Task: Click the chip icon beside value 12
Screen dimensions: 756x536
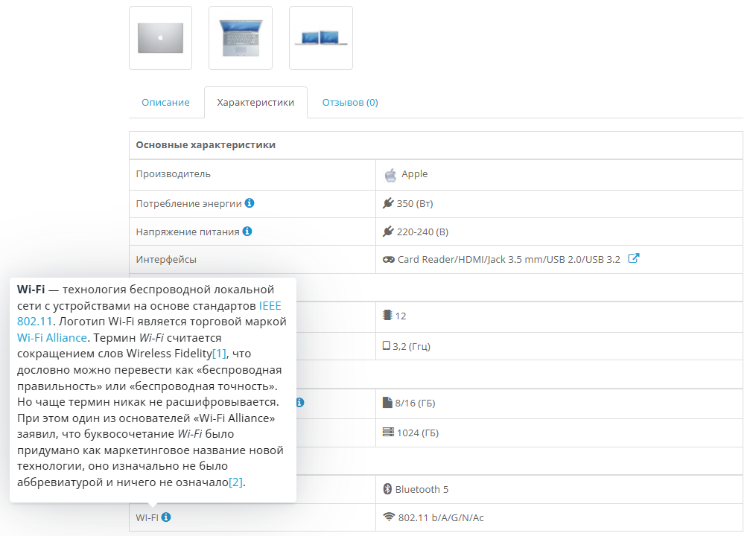Action: pos(387,315)
